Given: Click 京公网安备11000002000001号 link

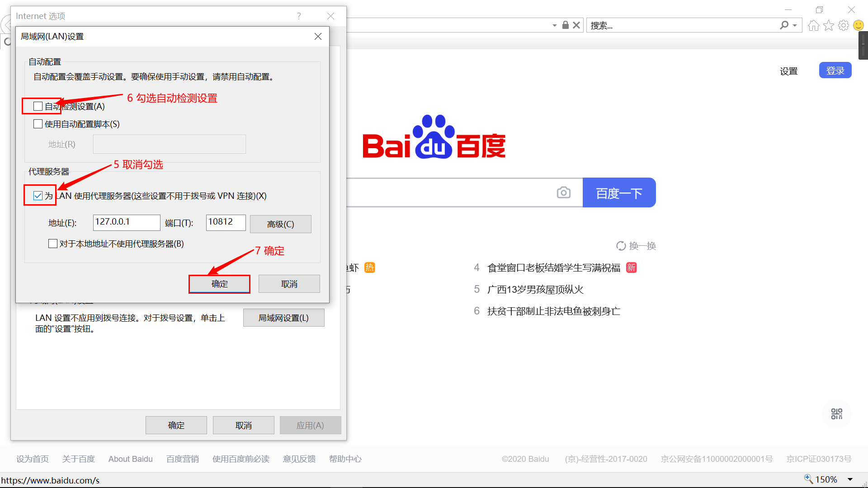Looking at the screenshot, I should click(717, 459).
